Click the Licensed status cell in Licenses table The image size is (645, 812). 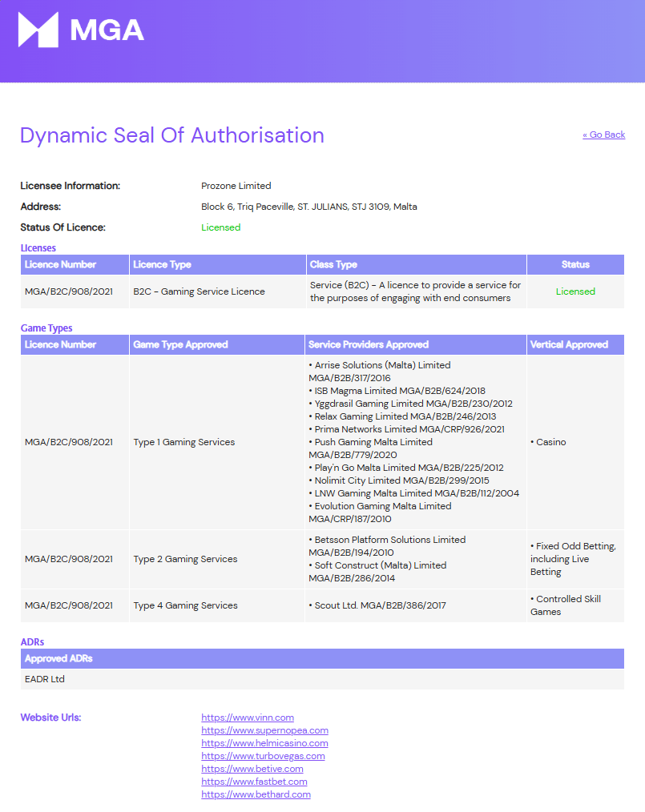[575, 291]
